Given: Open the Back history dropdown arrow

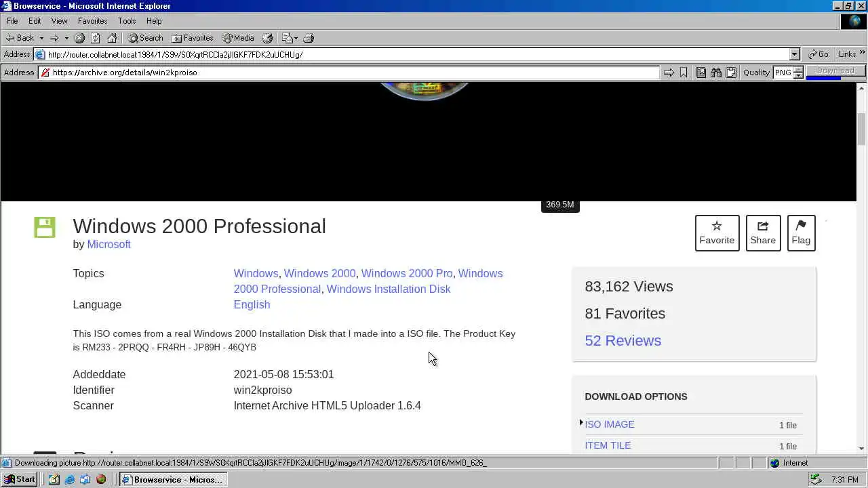Looking at the screenshot, I should tap(41, 38).
